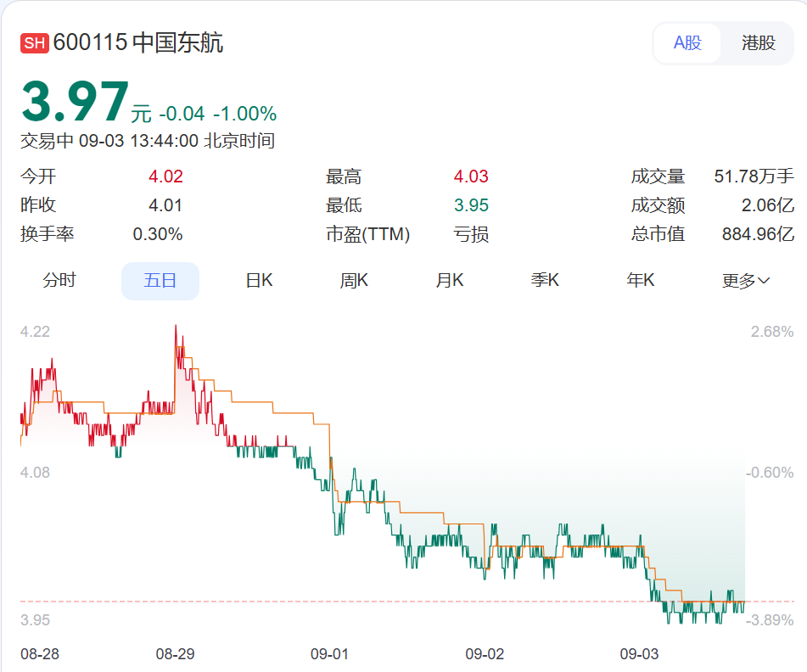Open the 日K chart tab
Image resolution: width=807 pixels, height=672 pixels.
click(259, 281)
